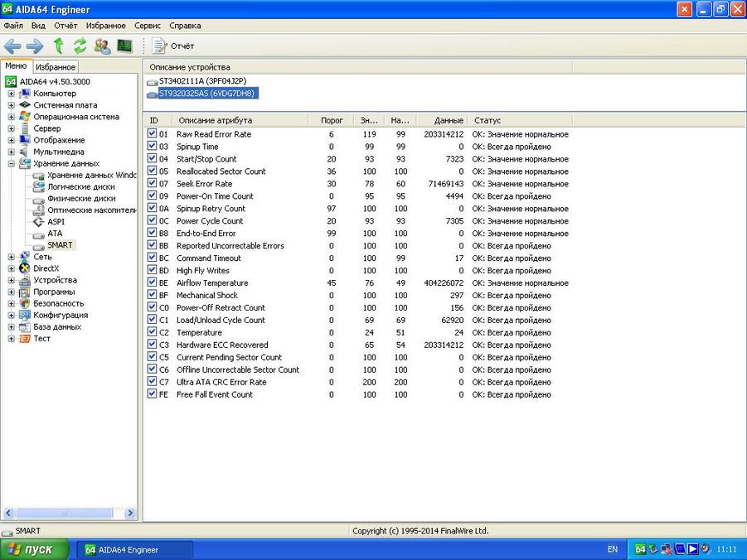Click the Forward arrow toolbar icon
This screenshot has height=560, width=747.
pyautogui.click(x=35, y=46)
